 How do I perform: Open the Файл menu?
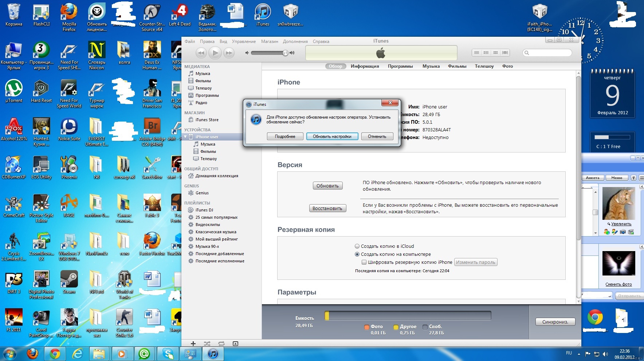[190, 41]
